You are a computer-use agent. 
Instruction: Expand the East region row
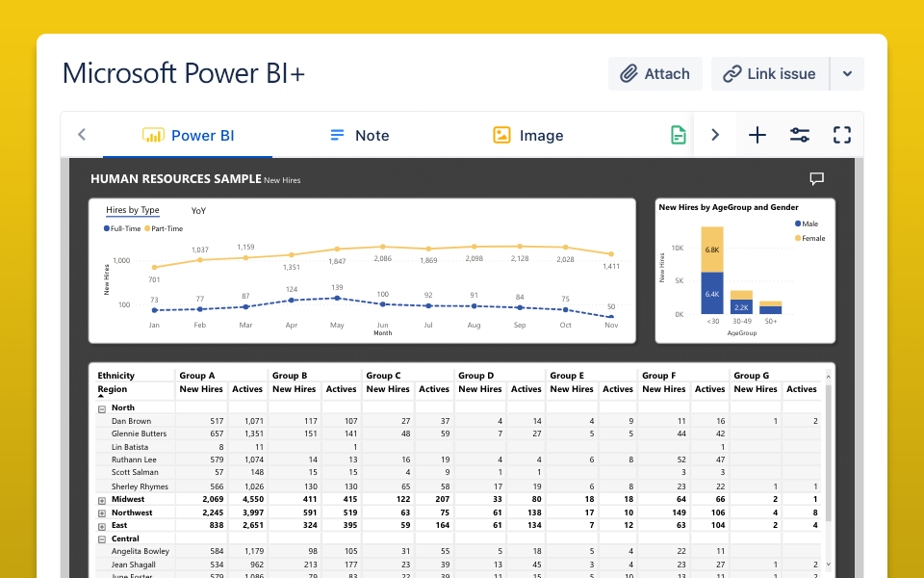(101, 526)
